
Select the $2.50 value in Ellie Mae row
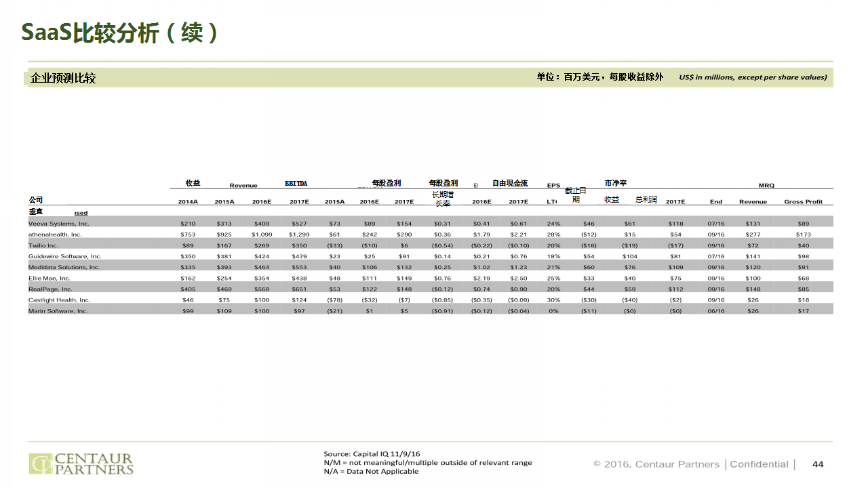coord(518,278)
